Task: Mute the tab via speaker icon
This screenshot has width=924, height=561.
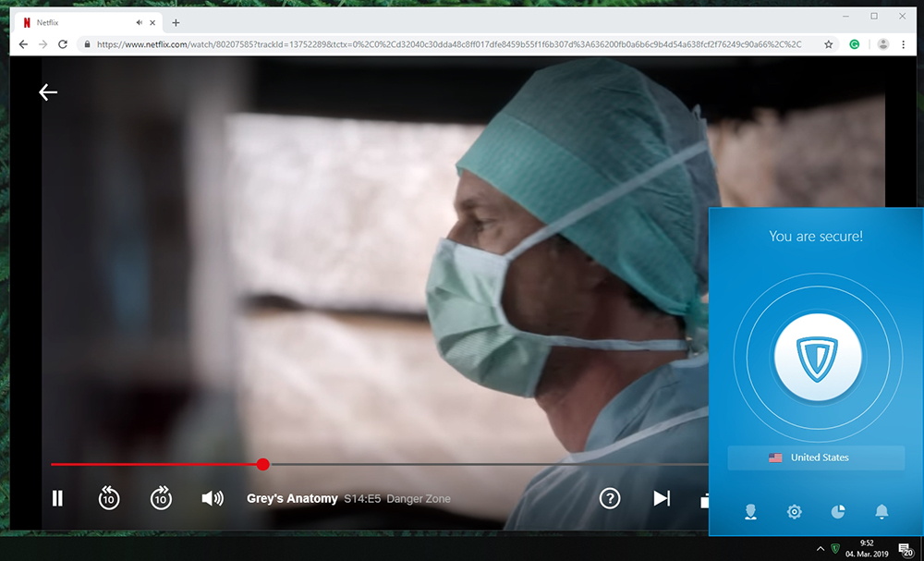Action: click(x=140, y=22)
